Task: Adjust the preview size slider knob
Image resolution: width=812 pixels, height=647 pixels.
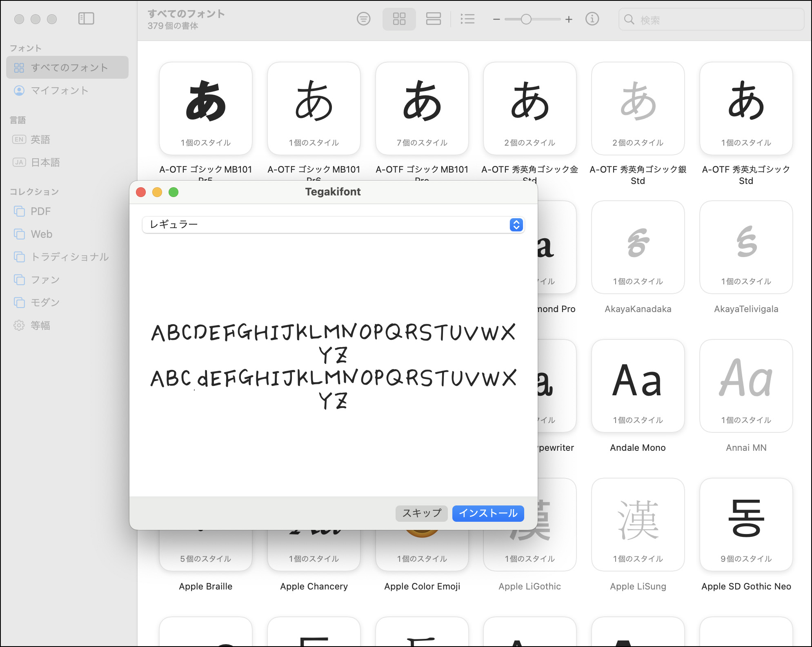Action: [x=526, y=19]
